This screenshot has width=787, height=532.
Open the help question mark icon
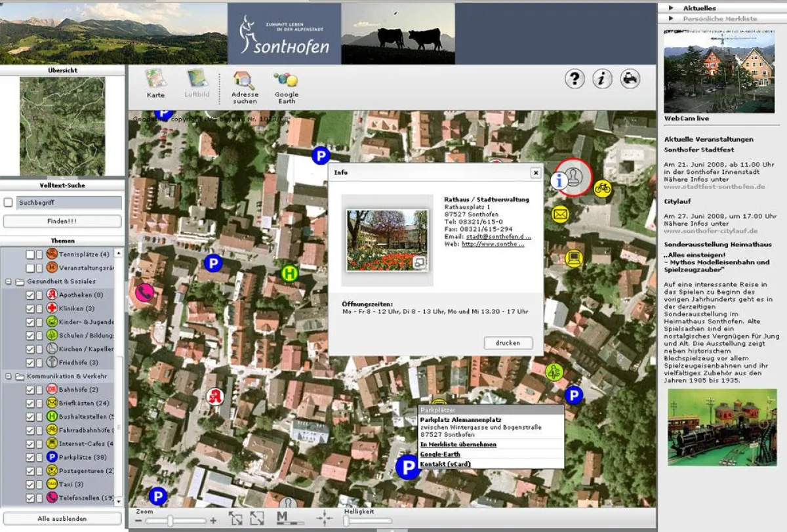coord(575,78)
